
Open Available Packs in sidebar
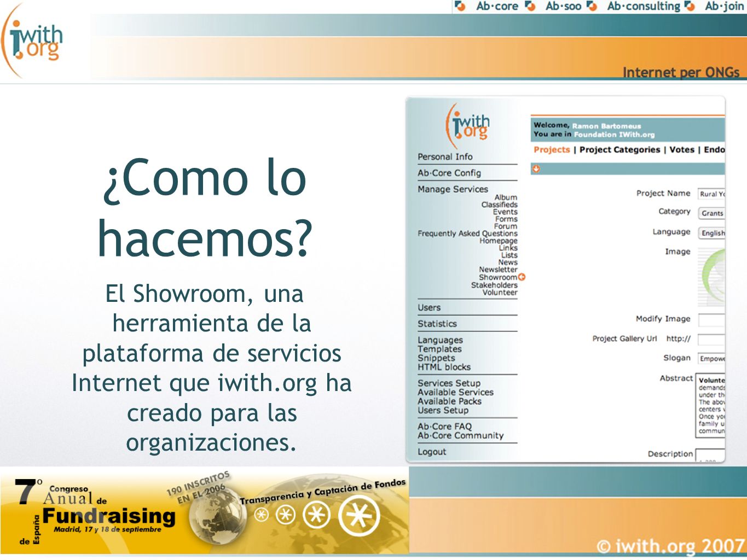[449, 401]
